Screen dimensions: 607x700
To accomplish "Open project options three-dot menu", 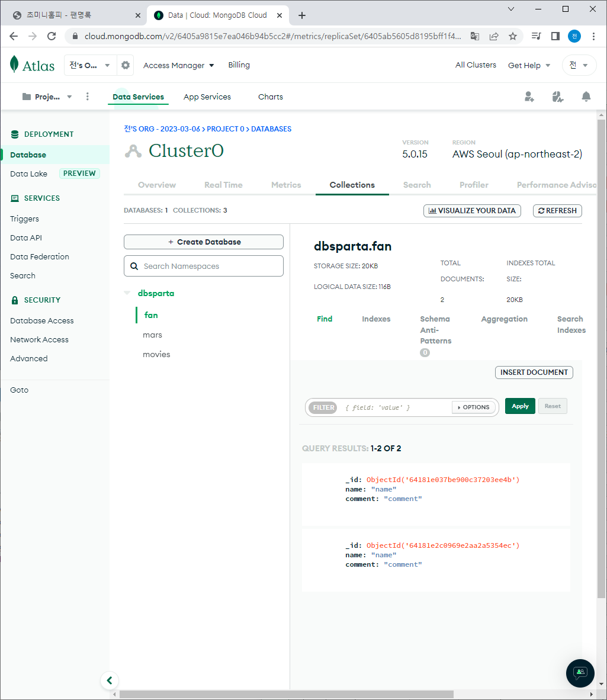I will click(88, 97).
